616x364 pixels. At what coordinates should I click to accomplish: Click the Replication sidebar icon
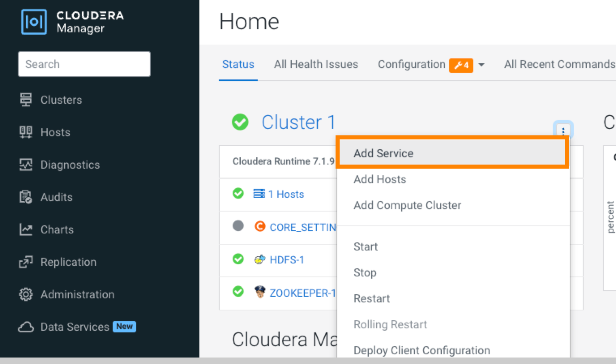tap(26, 262)
